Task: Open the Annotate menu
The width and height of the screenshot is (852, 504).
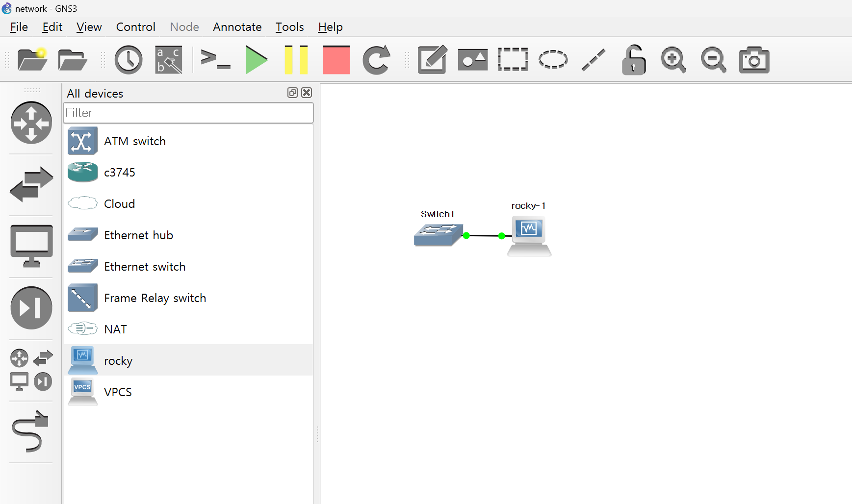Action: point(237,27)
